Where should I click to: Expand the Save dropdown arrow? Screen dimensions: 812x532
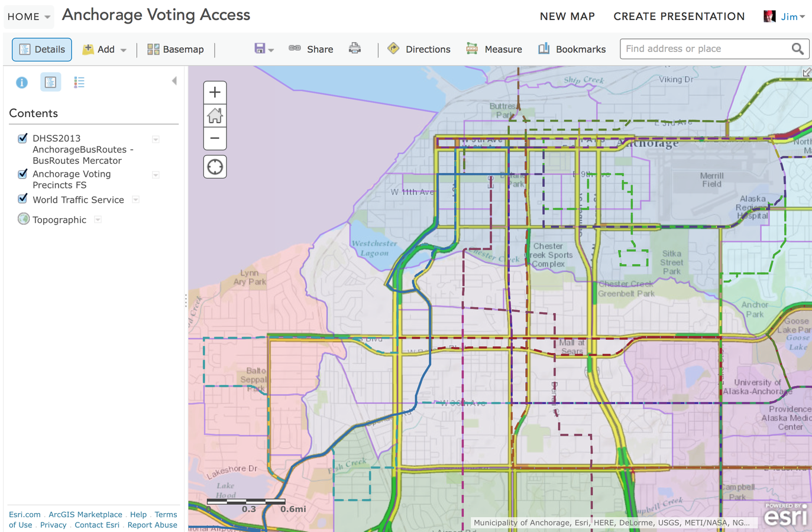coord(271,50)
